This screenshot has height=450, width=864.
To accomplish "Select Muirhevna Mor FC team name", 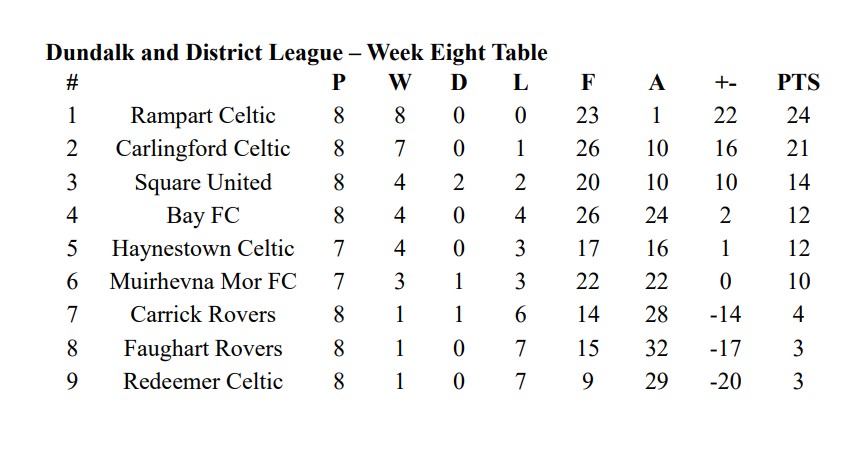I will point(203,281).
